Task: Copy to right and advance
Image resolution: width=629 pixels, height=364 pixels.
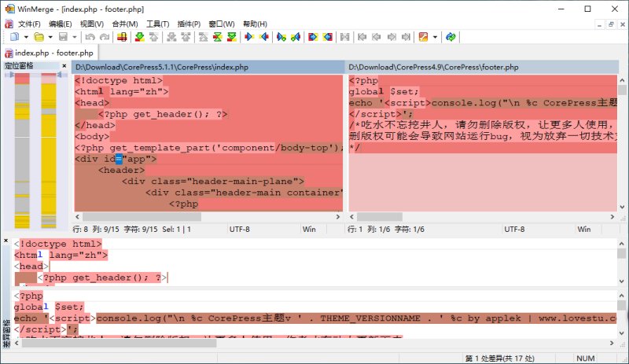Action: pos(281,37)
